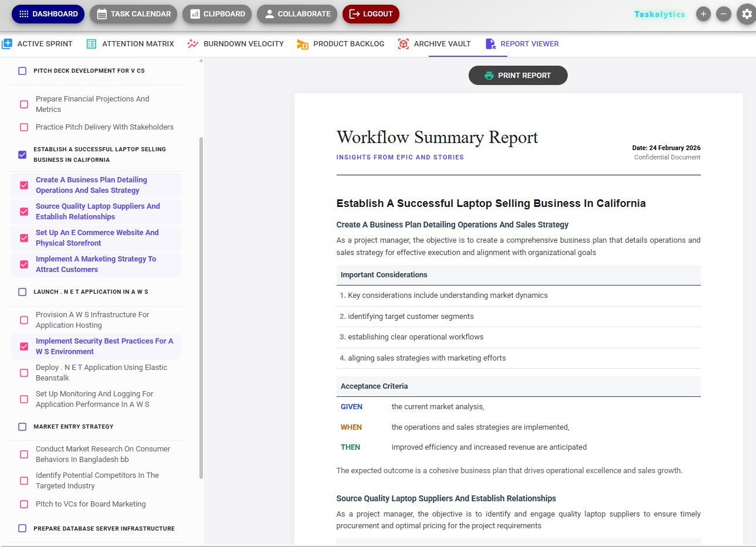Viewport: 756px width, 547px height.
Task: Uncheck the Establish Laptop Selling Business epic
Action: coord(22,155)
